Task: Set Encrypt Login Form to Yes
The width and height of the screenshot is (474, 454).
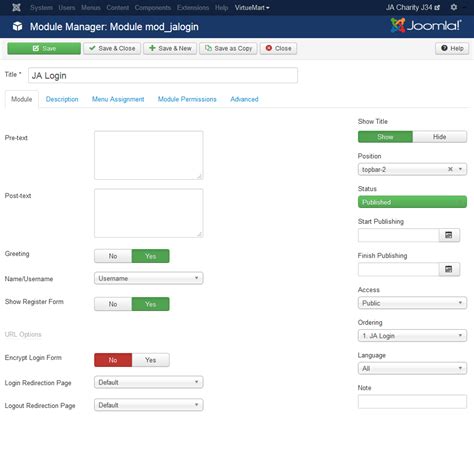Action: tap(151, 360)
